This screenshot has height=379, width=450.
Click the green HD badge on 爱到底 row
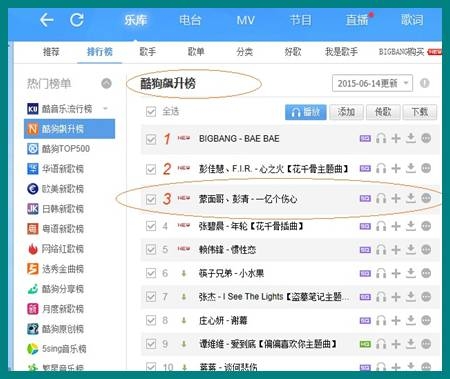[x=365, y=344]
